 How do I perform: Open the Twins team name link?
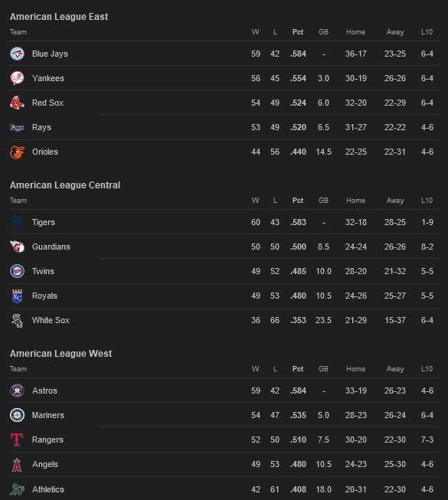pyautogui.click(x=43, y=271)
